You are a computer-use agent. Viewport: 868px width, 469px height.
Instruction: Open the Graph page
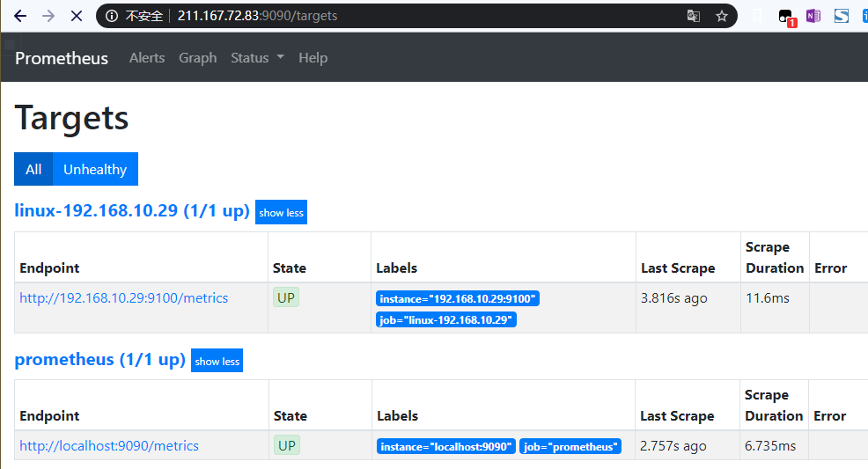[197, 57]
